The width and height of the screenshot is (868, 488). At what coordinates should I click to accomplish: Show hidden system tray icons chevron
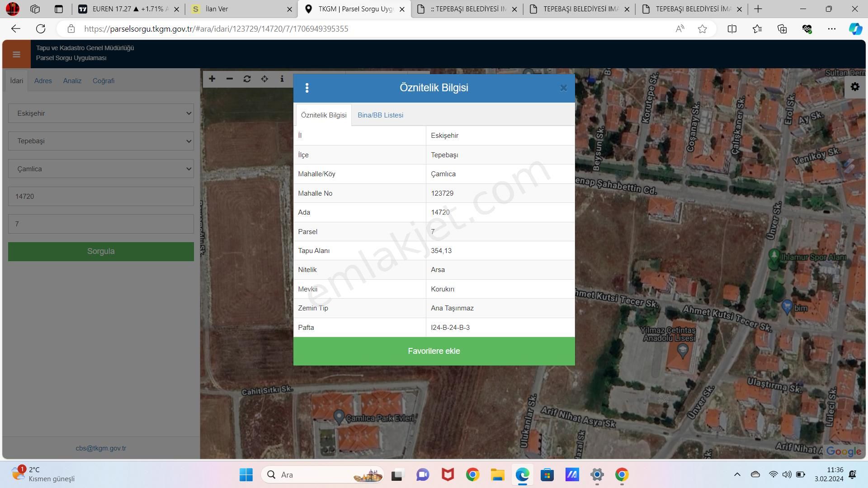[x=737, y=474]
